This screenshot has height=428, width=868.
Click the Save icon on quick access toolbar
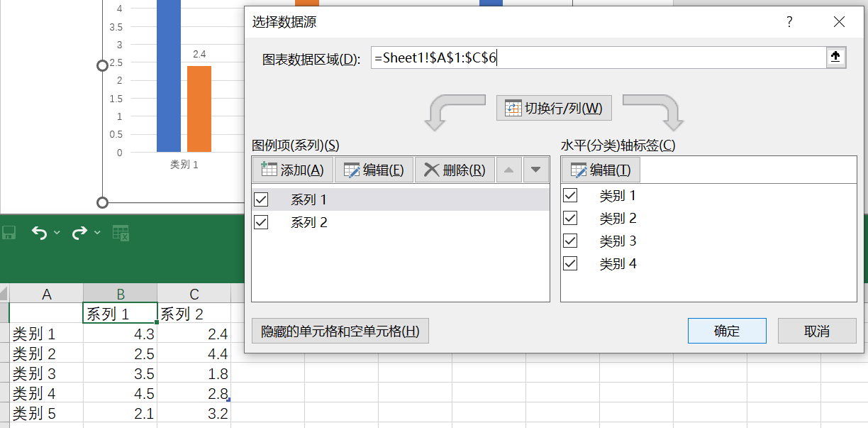click(x=8, y=232)
